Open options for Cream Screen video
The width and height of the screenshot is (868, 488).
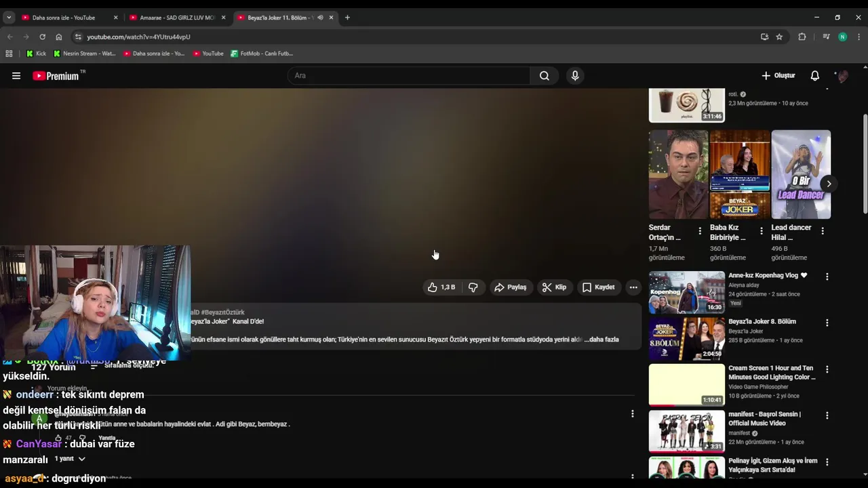827,369
